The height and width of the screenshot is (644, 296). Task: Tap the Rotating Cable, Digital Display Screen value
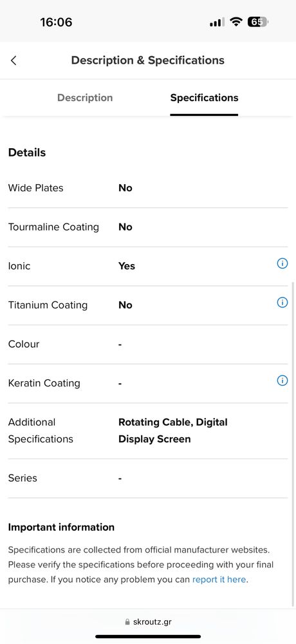point(173,430)
